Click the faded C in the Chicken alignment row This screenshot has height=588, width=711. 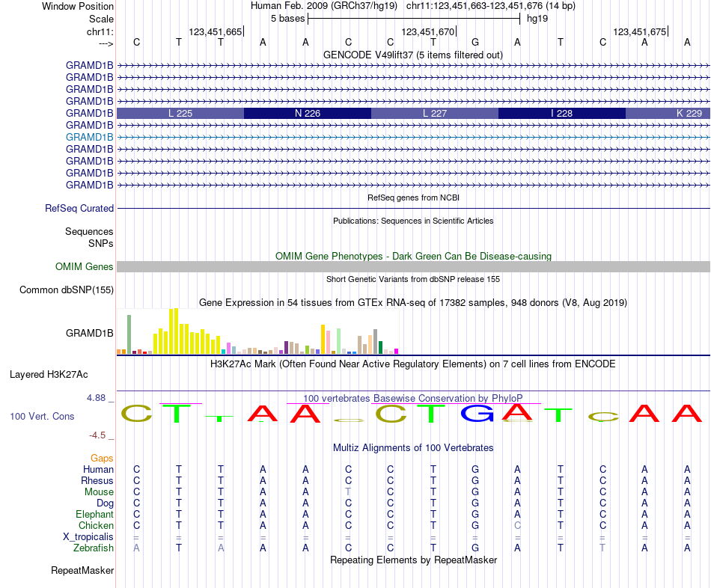coord(517,526)
